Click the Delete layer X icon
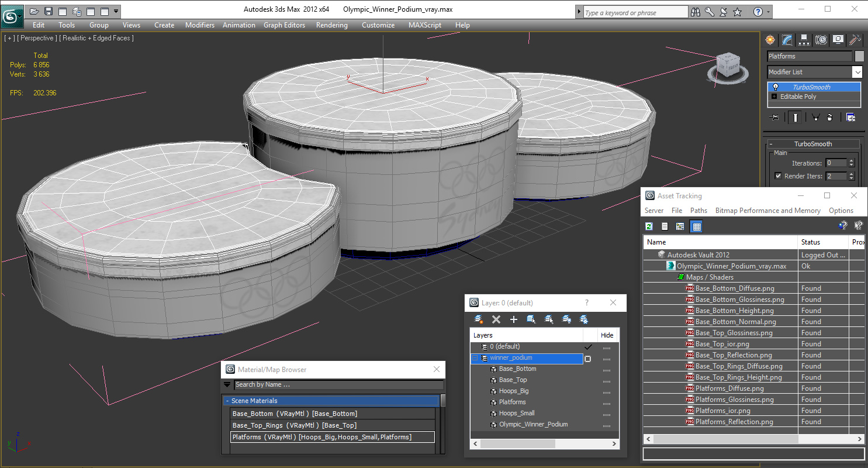 [x=496, y=319]
